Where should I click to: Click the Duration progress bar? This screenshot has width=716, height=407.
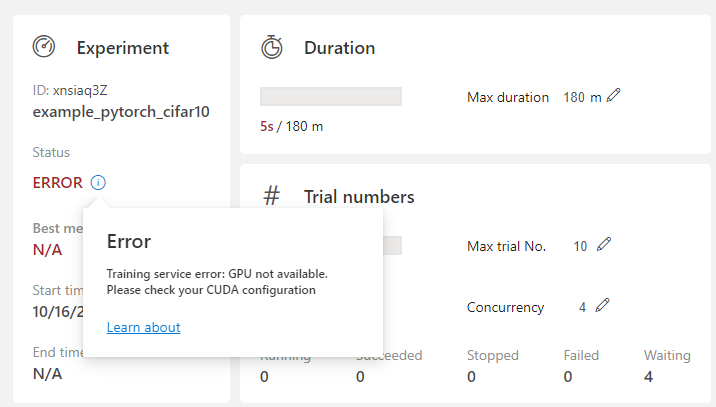330,96
